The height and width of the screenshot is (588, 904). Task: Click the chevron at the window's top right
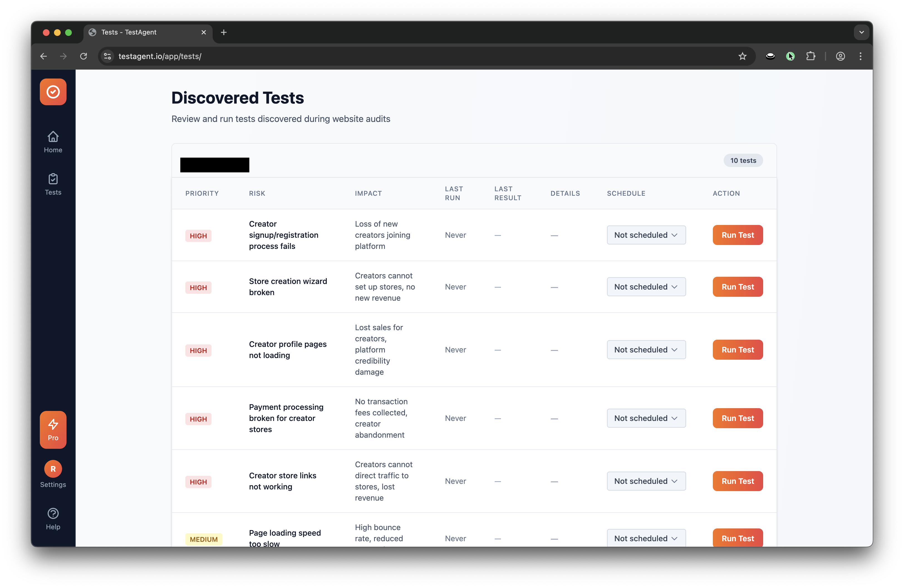[x=861, y=32]
